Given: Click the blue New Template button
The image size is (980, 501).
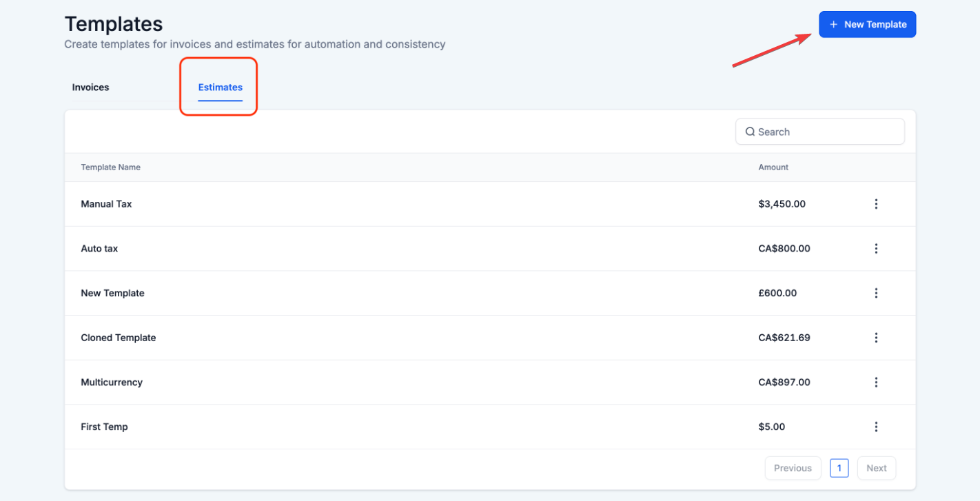Looking at the screenshot, I should pyautogui.click(x=867, y=24).
